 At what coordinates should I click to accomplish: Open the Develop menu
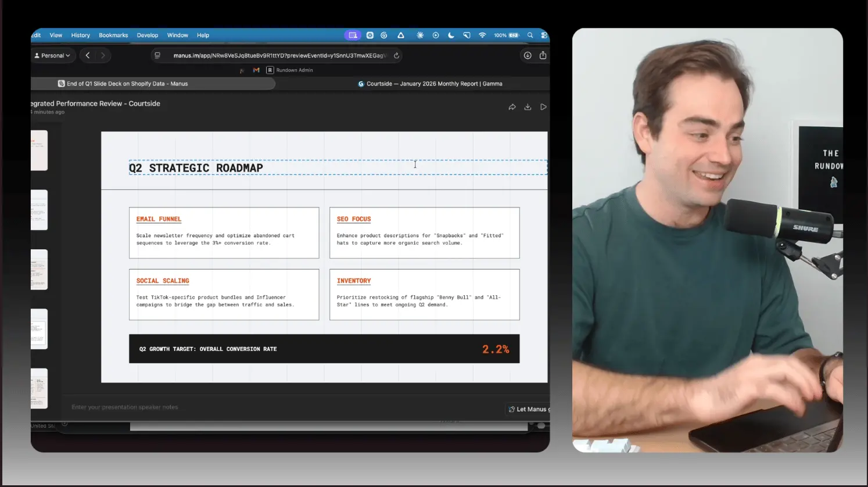(x=148, y=35)
